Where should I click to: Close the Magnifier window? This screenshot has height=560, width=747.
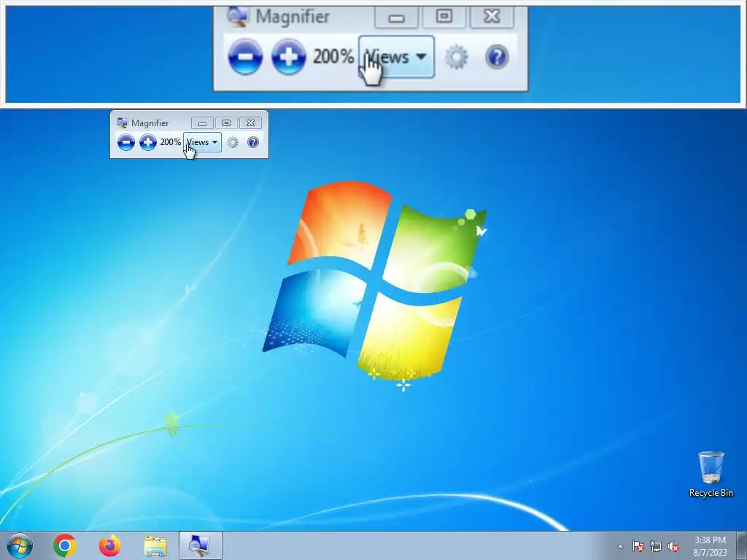point(251,122)
